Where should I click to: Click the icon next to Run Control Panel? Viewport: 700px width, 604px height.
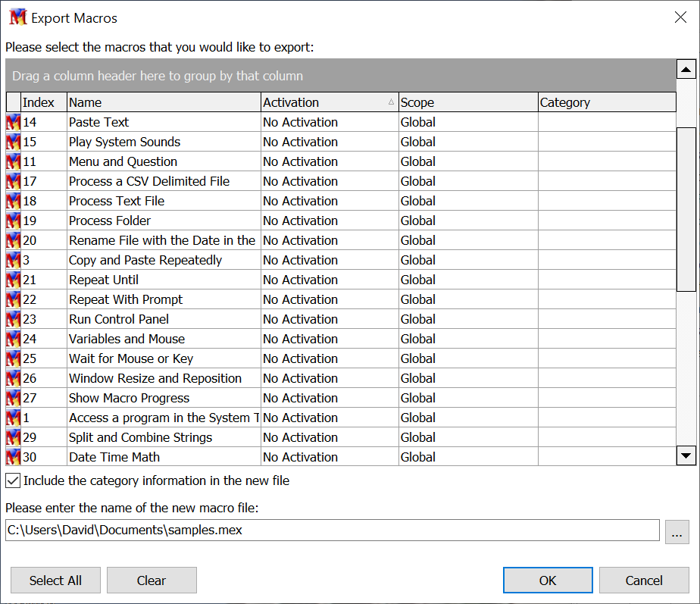click(14, 319)
